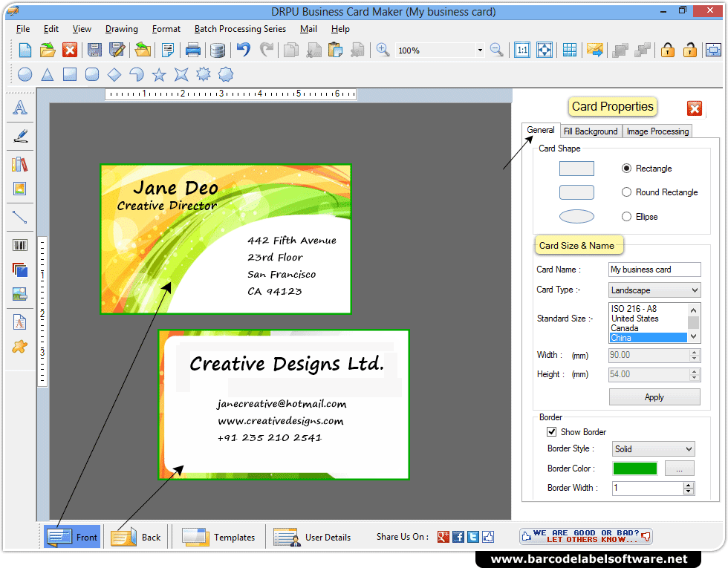Screen dimensions: 728x568
Task: Open the Format menu
Action: tap(166, 29)
